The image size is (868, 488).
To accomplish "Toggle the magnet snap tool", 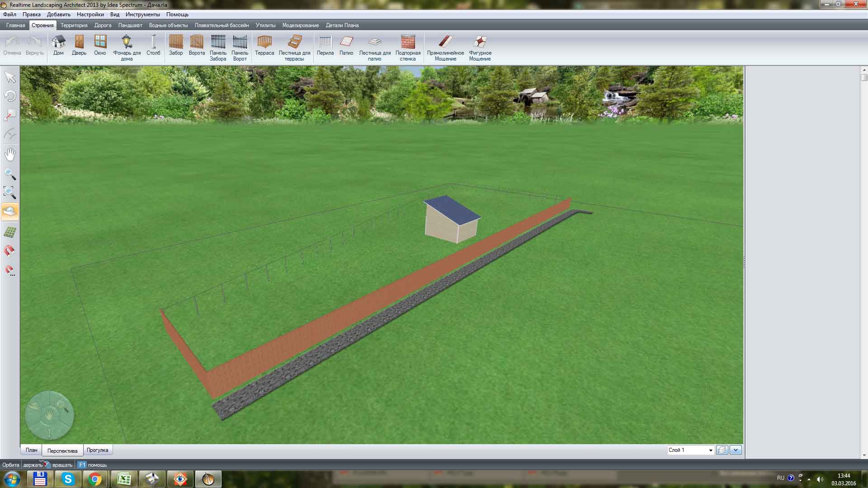I will tap(10, 251).
